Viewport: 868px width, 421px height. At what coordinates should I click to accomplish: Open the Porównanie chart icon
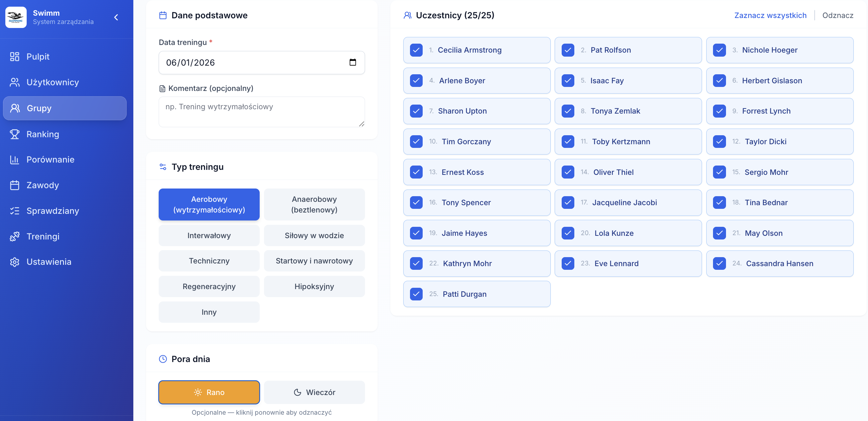14,160
